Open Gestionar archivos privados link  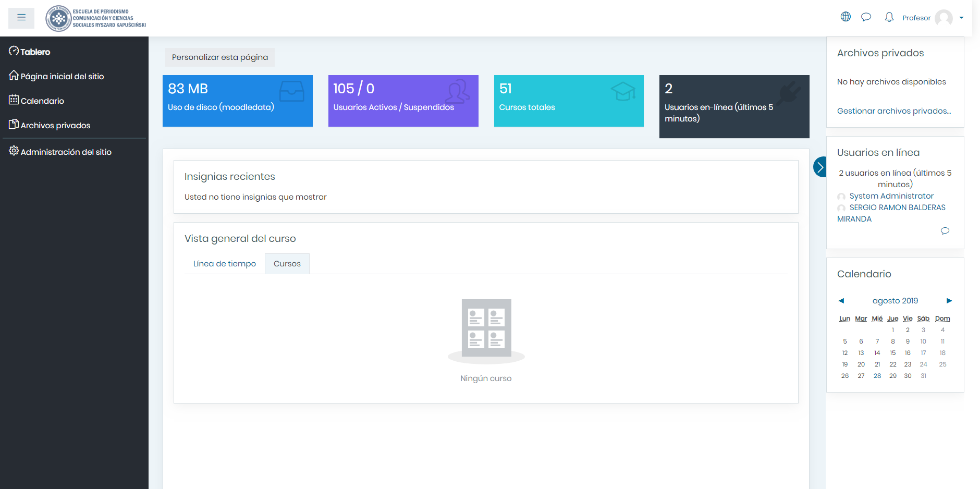tap(893, 111)
